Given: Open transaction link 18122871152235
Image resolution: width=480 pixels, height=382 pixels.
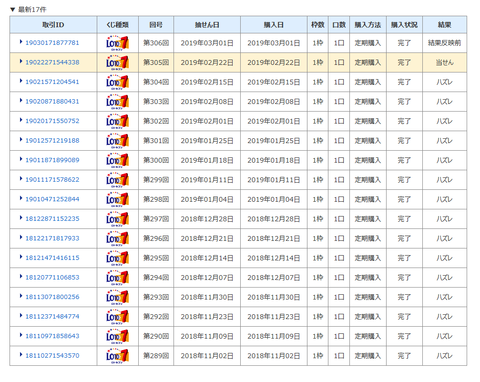Looking at the screenshot, I should tap(52, 219).
